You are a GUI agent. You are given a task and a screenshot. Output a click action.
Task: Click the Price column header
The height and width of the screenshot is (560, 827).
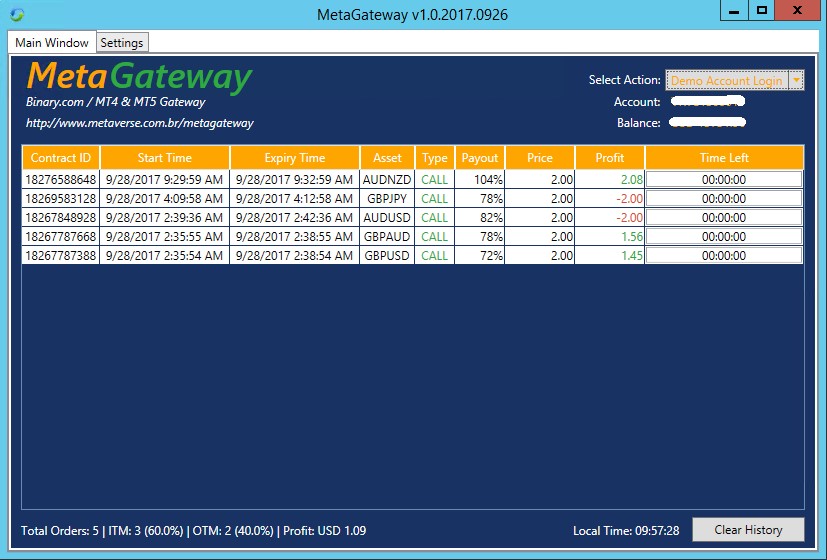pos(540,158)
